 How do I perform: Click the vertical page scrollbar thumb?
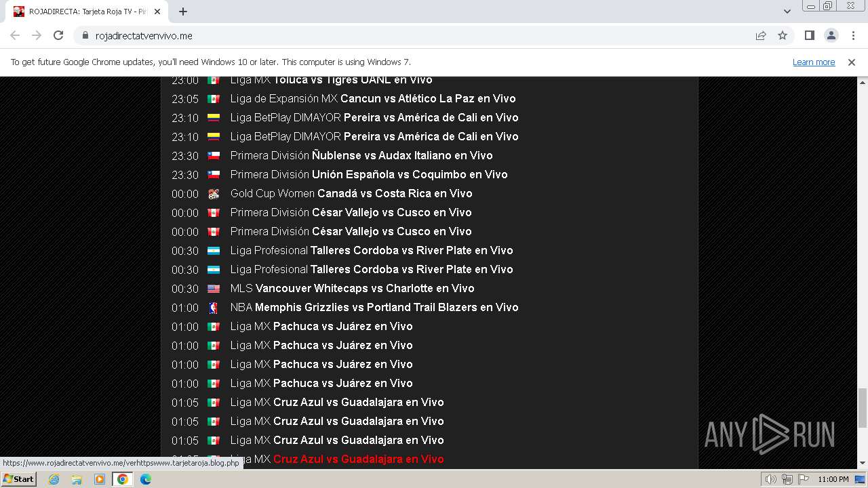(x=863, y=407)
